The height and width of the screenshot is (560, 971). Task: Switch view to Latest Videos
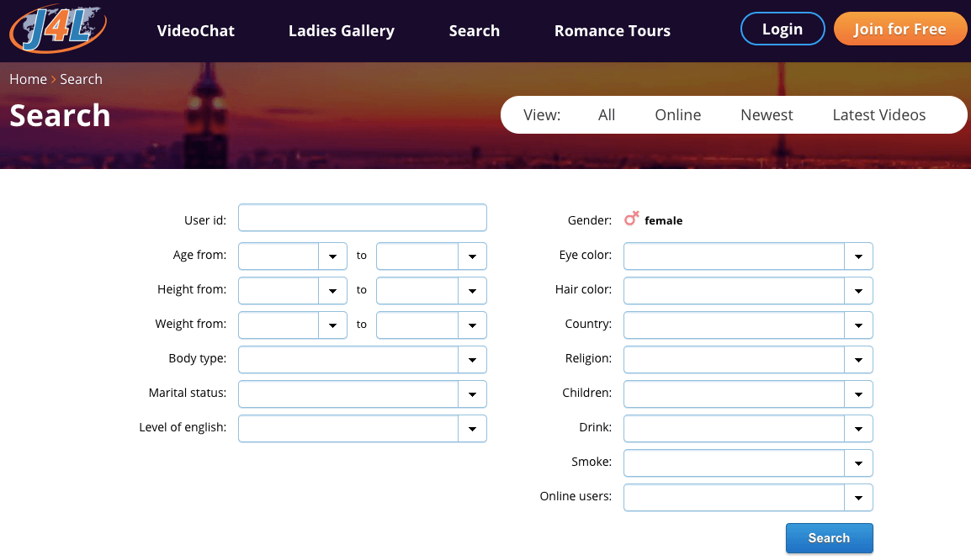click(x=878, y=115)
